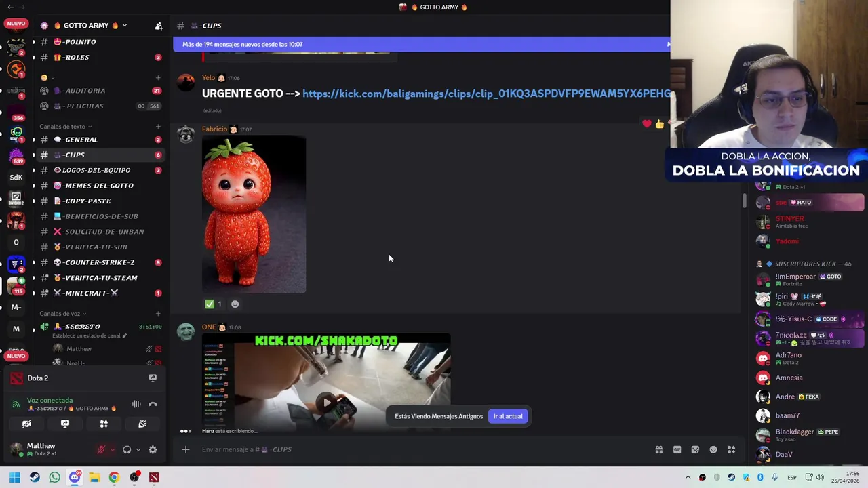Open the soundboard button

pos(142,424)
